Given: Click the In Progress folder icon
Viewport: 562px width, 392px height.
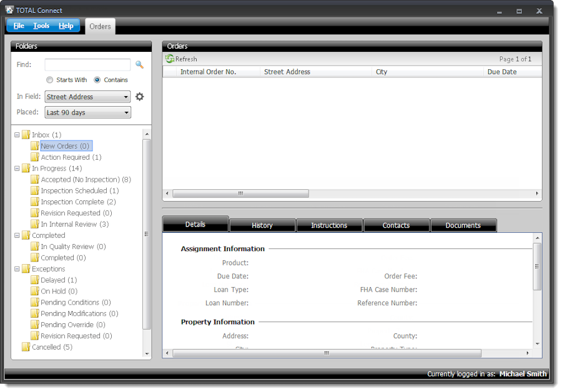Looking at the screenshot, I should (x=26, y=168).
